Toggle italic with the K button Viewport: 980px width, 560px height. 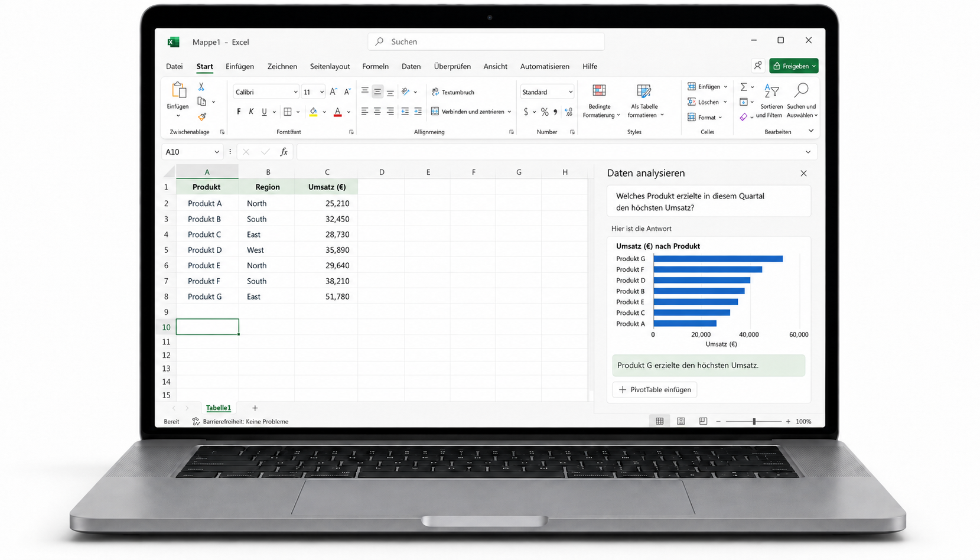(251, 112)
